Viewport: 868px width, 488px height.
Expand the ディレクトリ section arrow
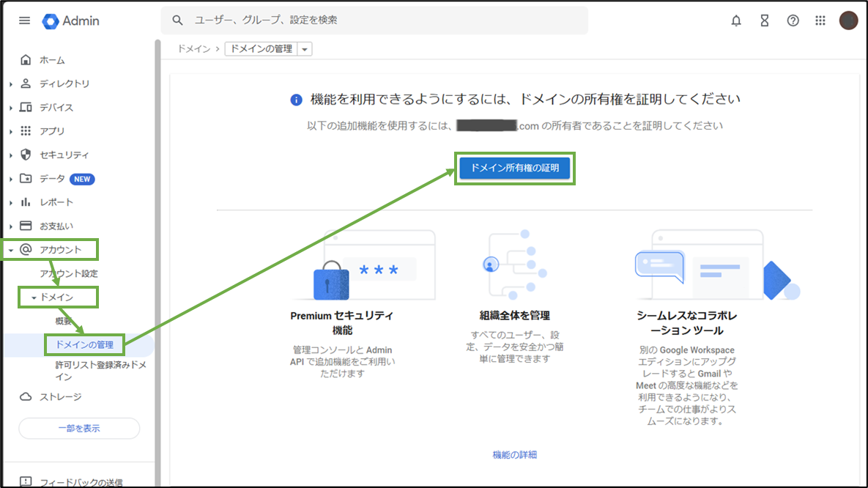[10, 84]
